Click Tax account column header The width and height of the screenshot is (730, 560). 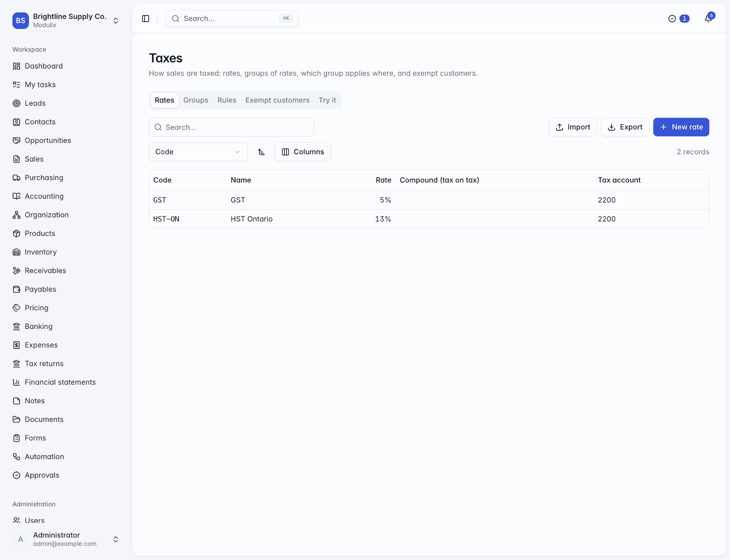[619, 180]
